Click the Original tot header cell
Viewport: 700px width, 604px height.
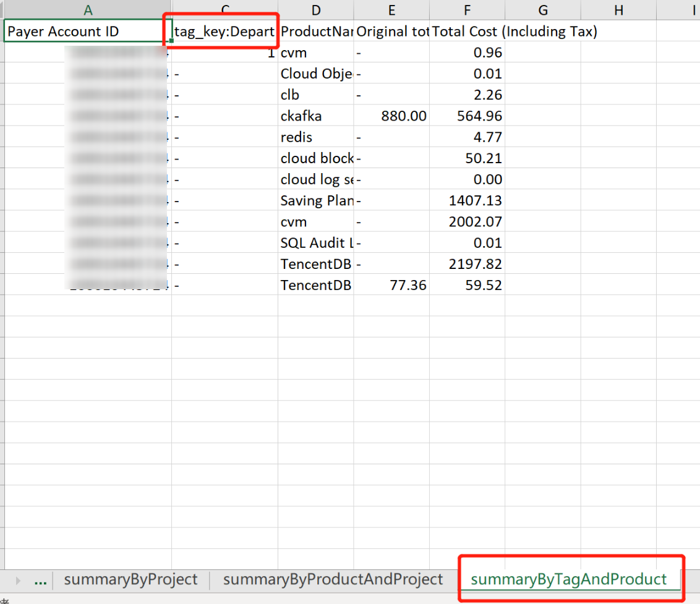391,31
